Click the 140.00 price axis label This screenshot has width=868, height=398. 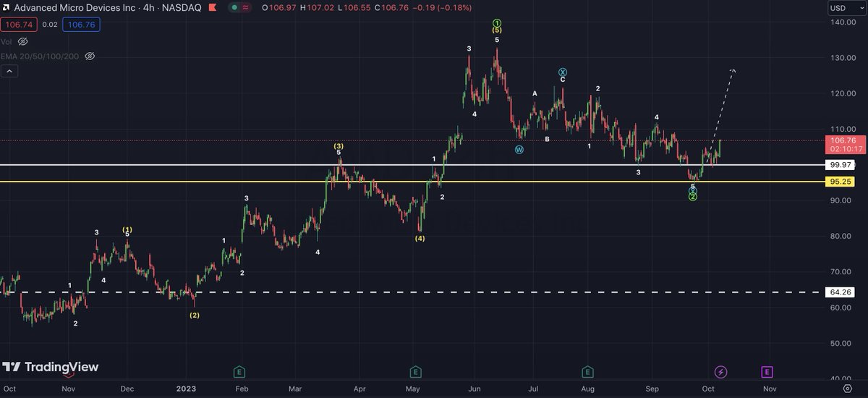842,22
